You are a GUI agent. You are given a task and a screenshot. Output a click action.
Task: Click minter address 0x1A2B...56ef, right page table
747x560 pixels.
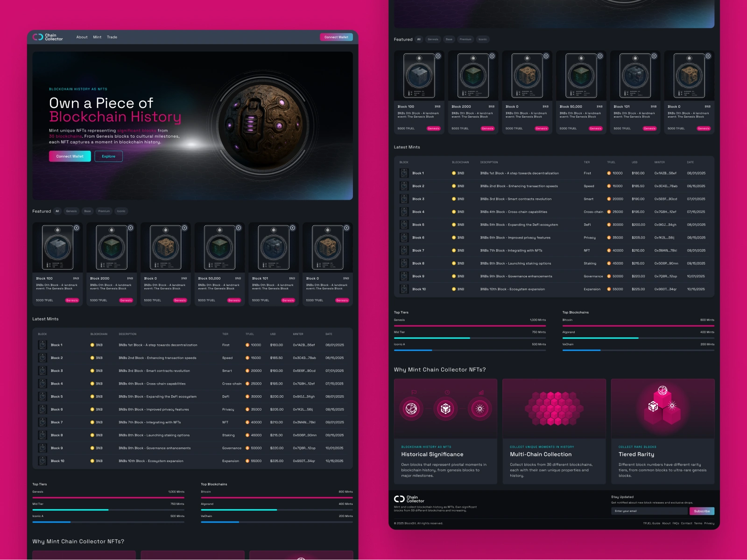click(x=665, y=173)
